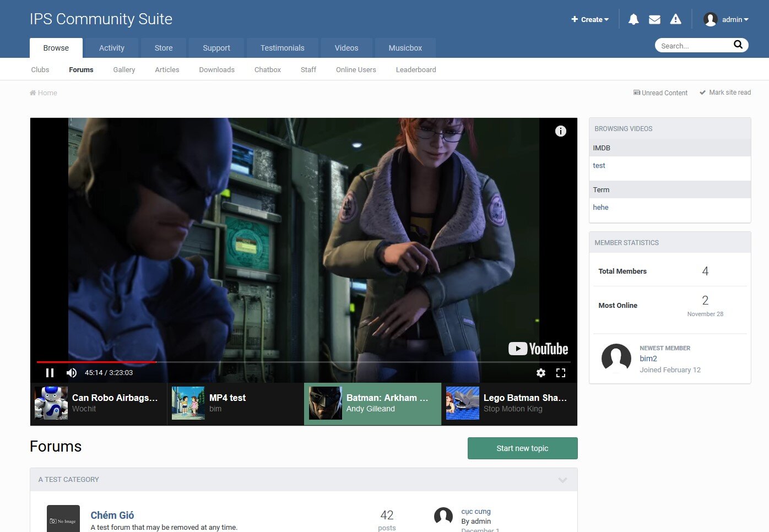769x532 pixels.
Task: Open YouTube player settings gear
Action: [x=541, y=373]
